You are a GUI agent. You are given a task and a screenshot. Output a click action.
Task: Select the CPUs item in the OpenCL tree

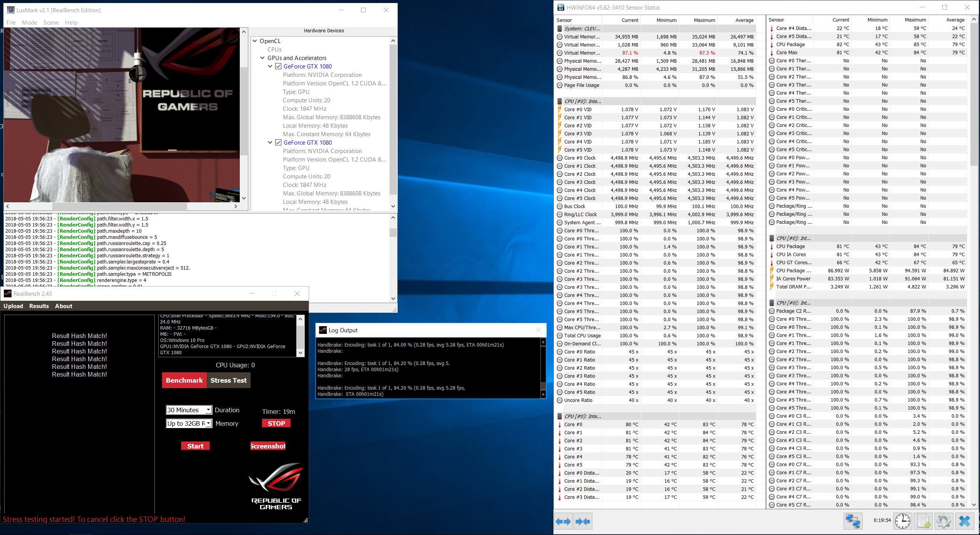click(274, 49)
